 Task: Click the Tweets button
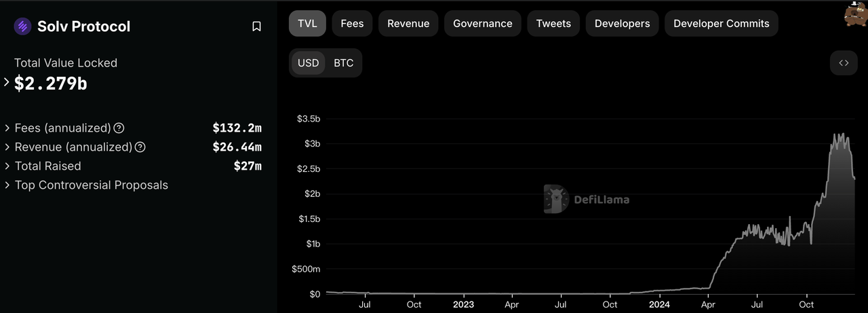point(553,23)
